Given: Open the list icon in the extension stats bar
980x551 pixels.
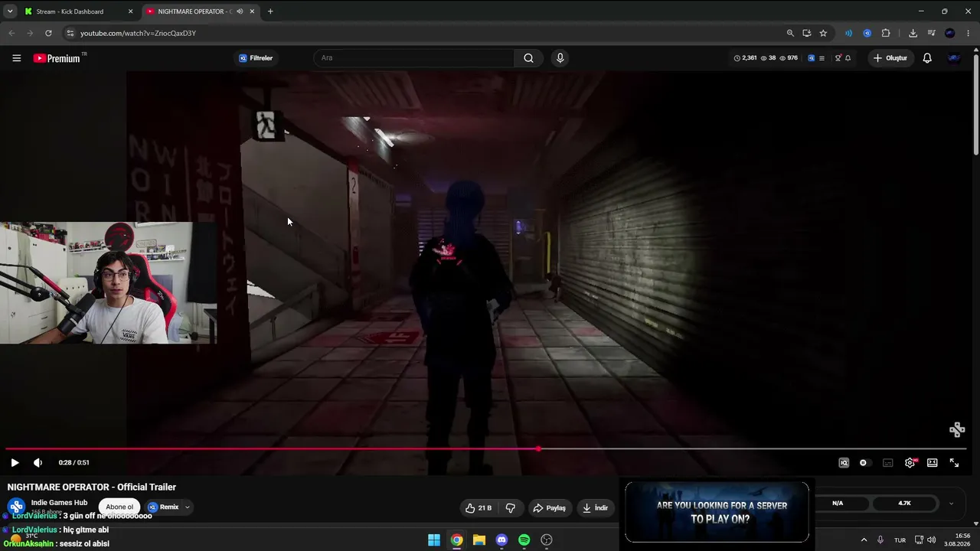Looking at the screenshot, I should pos(822,58).
